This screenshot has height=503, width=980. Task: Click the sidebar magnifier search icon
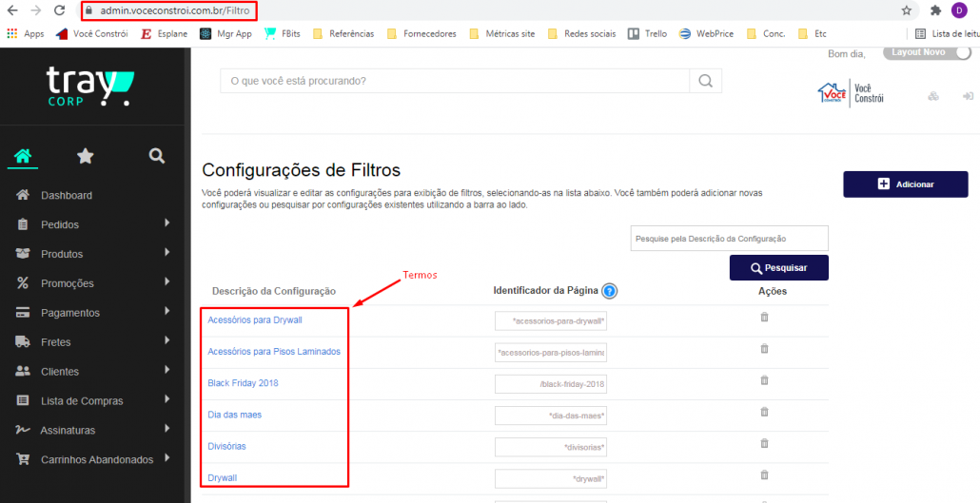pos(157,156)
